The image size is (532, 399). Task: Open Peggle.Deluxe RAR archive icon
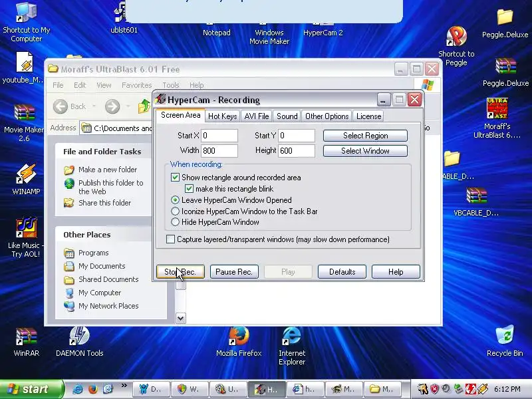[505, 72]
